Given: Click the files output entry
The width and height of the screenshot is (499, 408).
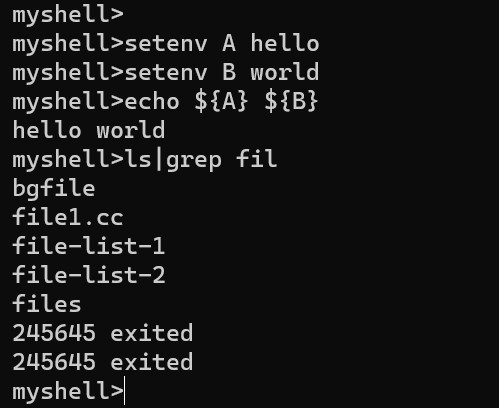Looking at the screenshot, I should [47, 304].
